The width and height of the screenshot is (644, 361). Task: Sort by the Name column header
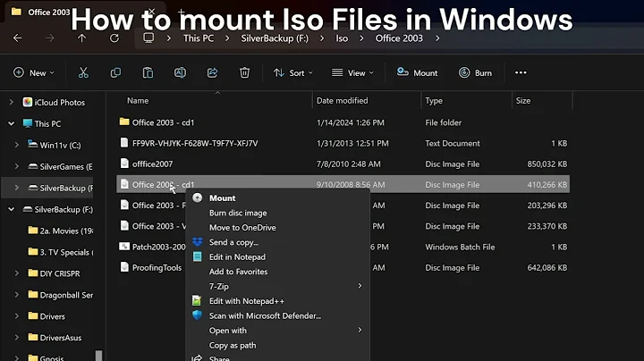[138, 100]
